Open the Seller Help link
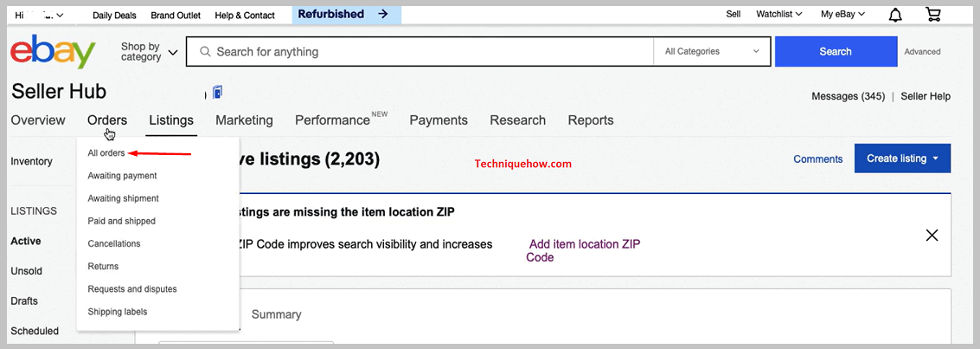Screen dimensions: 980x349 [926, 96]
